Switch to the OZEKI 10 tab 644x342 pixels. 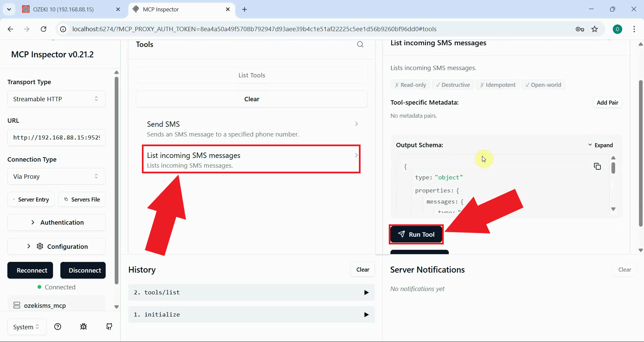pyautogui.click(x=64, y=9)
